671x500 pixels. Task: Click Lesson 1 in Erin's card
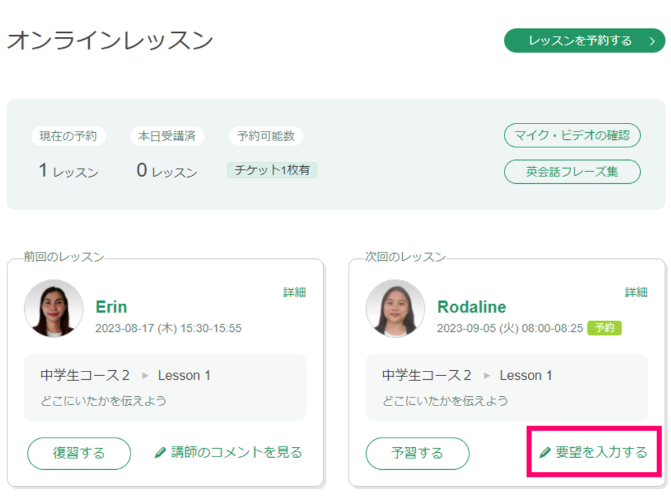click(184, 375)
